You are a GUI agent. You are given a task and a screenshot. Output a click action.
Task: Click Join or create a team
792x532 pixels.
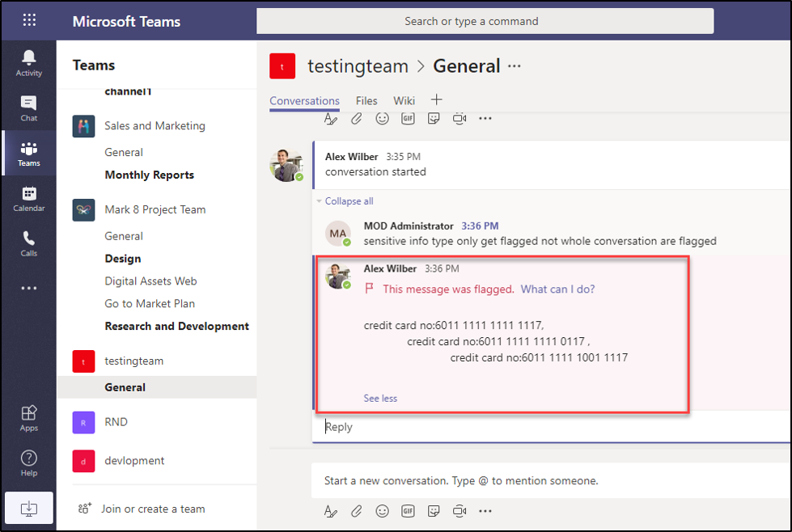click(153, 509)
